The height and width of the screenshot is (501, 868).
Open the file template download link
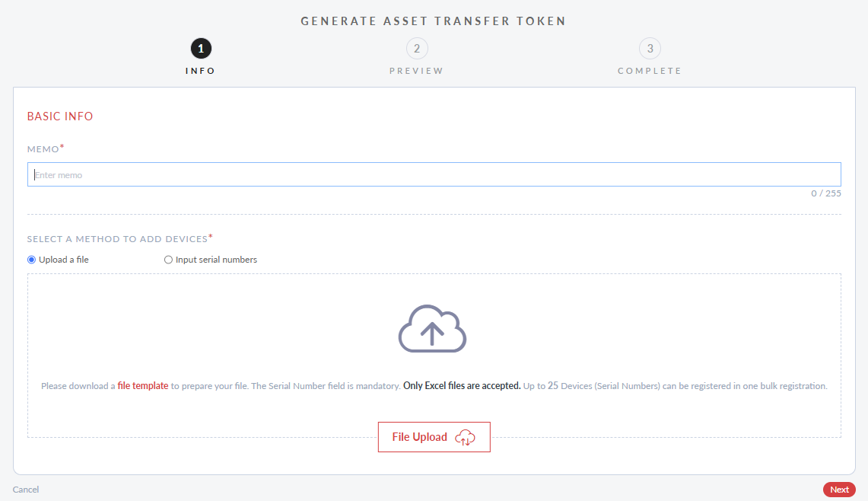[142, 385]
